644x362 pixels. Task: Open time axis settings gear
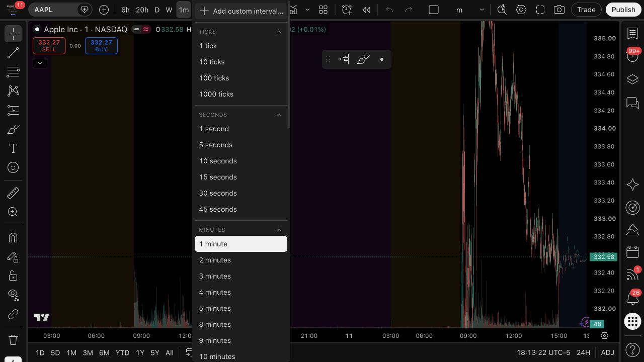click(605, 335)
